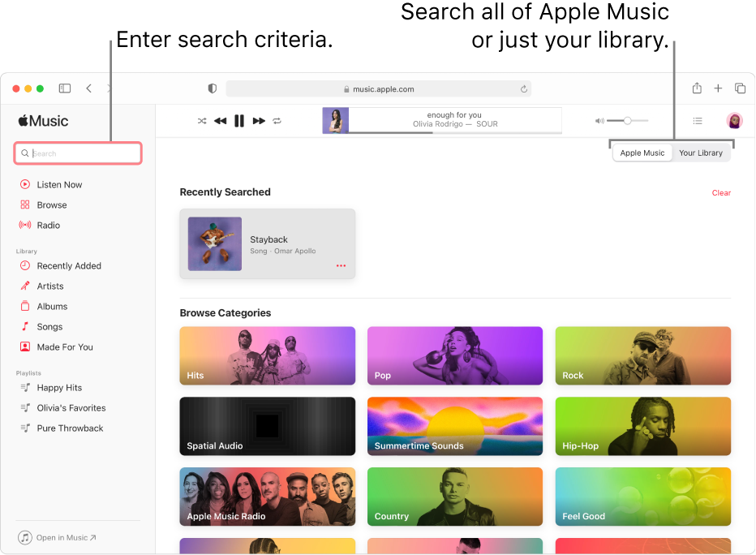Skip to next track
This screenshot has height=555, width=756.
coord(259,121)
